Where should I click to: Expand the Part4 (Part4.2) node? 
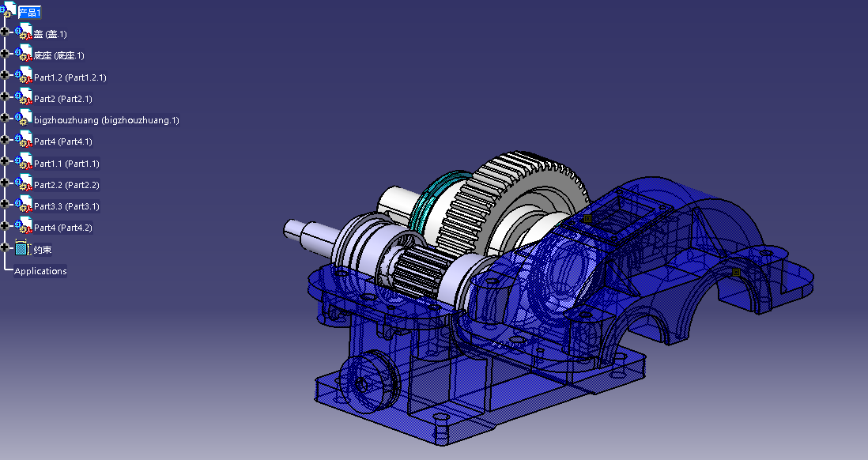pos(5,226)
